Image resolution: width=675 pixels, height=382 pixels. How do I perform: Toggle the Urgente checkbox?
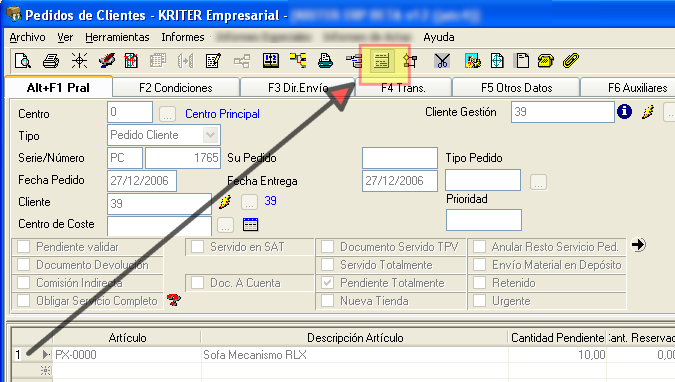coord(480,301)
